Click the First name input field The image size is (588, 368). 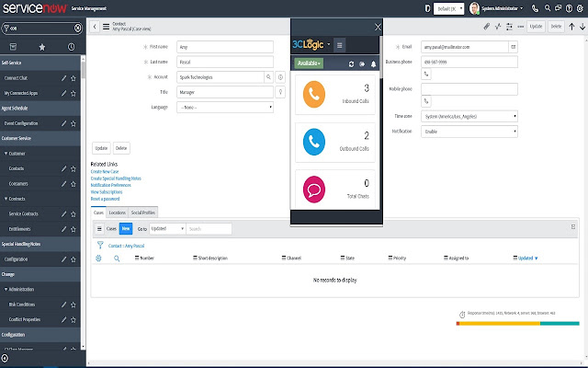click(x=225, y=47)
